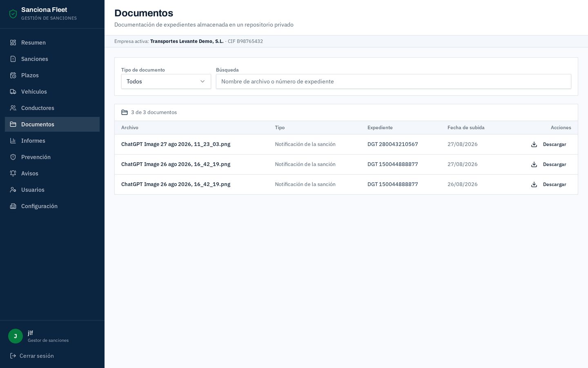This screenshot has width=588, height=368.
Task: Click Cerrar sesión to log out
Action: [x=32, y=356]
